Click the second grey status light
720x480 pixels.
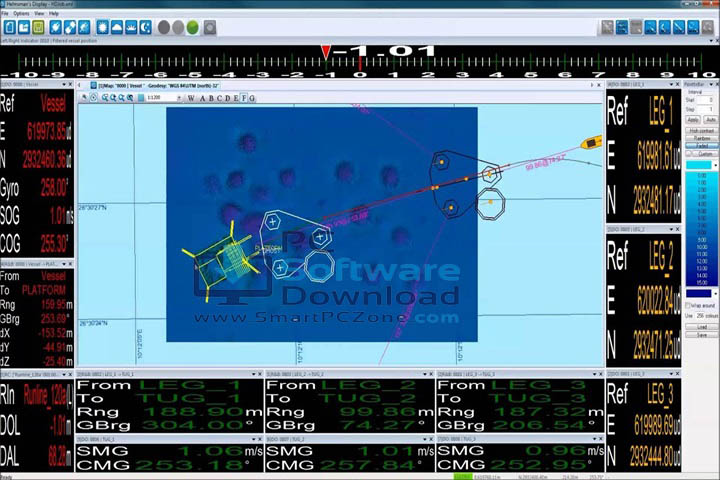[178, 28]
